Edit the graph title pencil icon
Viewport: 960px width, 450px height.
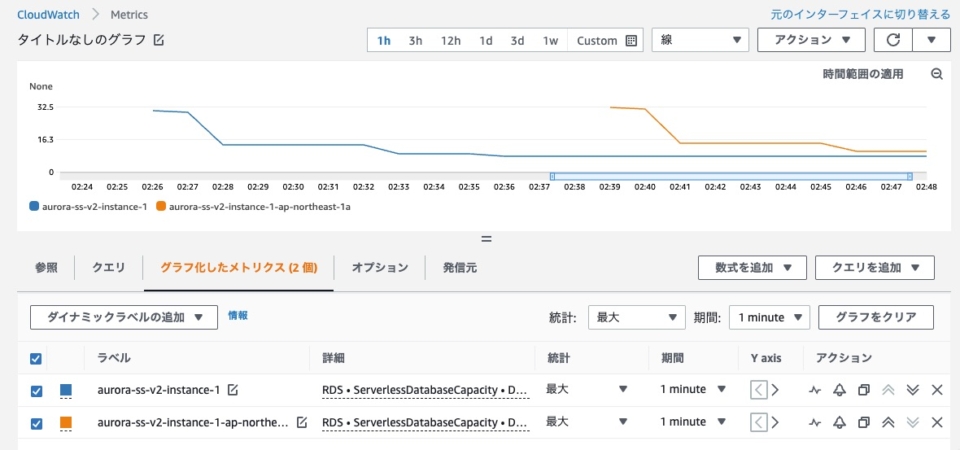click(159, 40)
